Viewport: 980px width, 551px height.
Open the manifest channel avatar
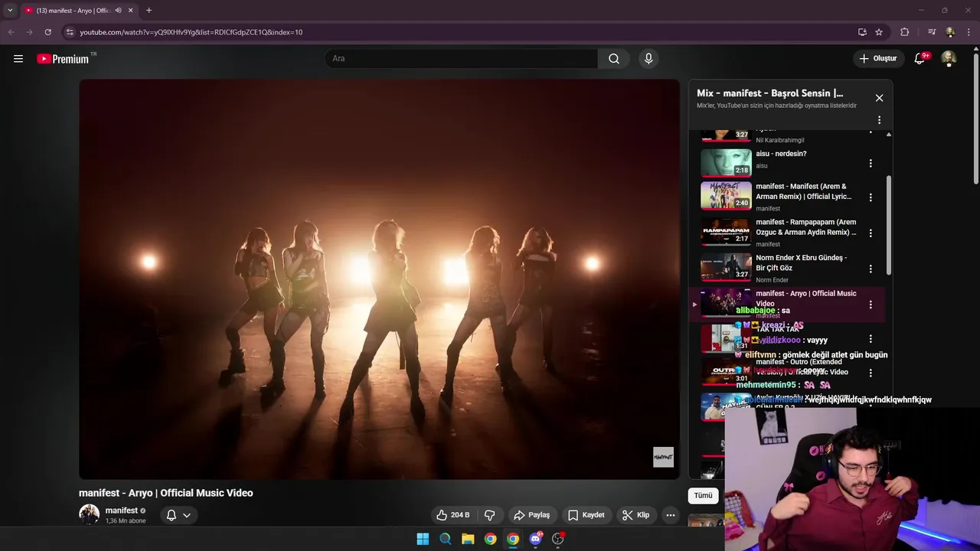coord(89,515)
